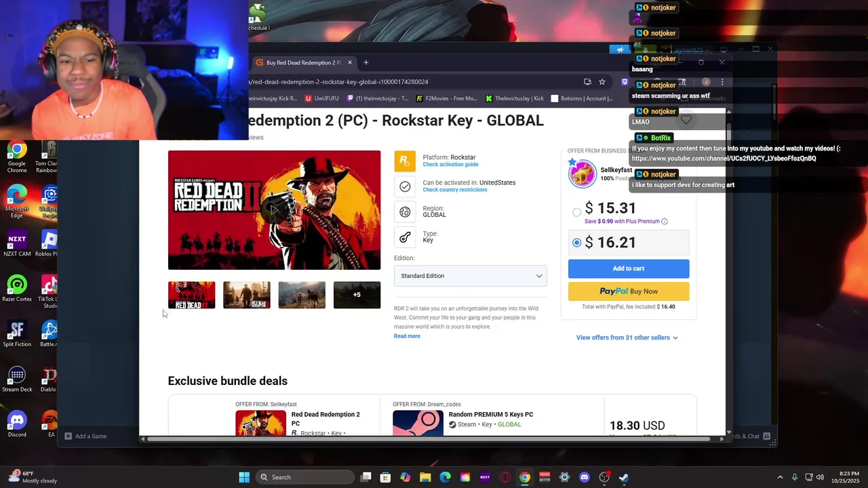Click Add a Game in Steam
The height and width of the screenshot is (488, 868).
85,436
